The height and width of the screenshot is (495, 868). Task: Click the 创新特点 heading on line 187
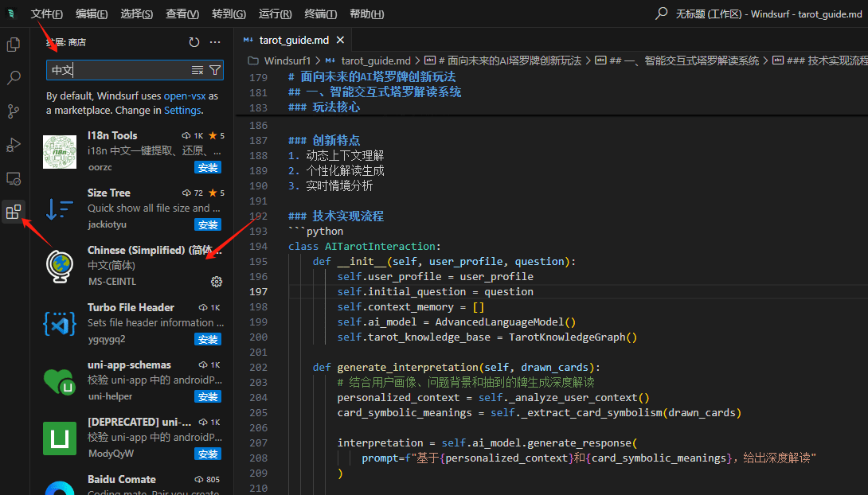click(x=324, y=141)
